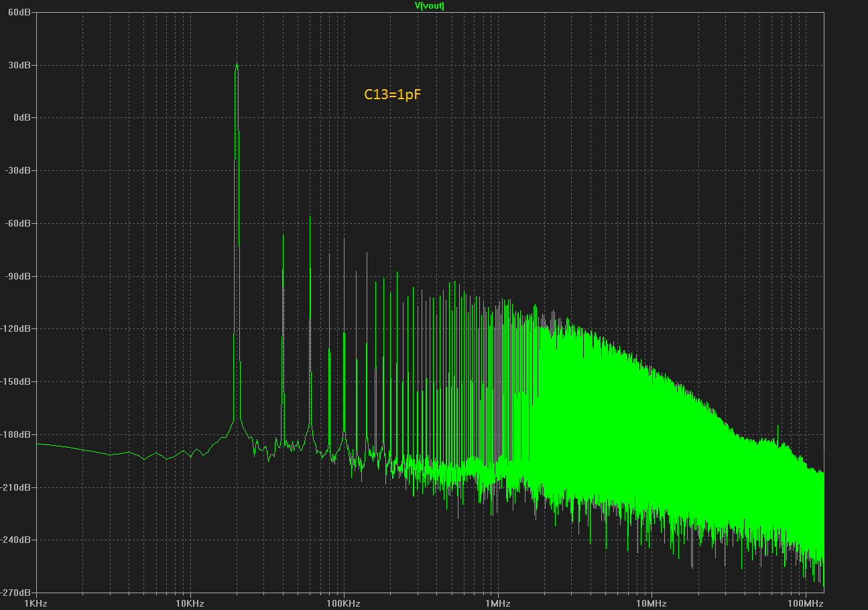
Task: Click the -60dB axis label
Action: [18, 223]
